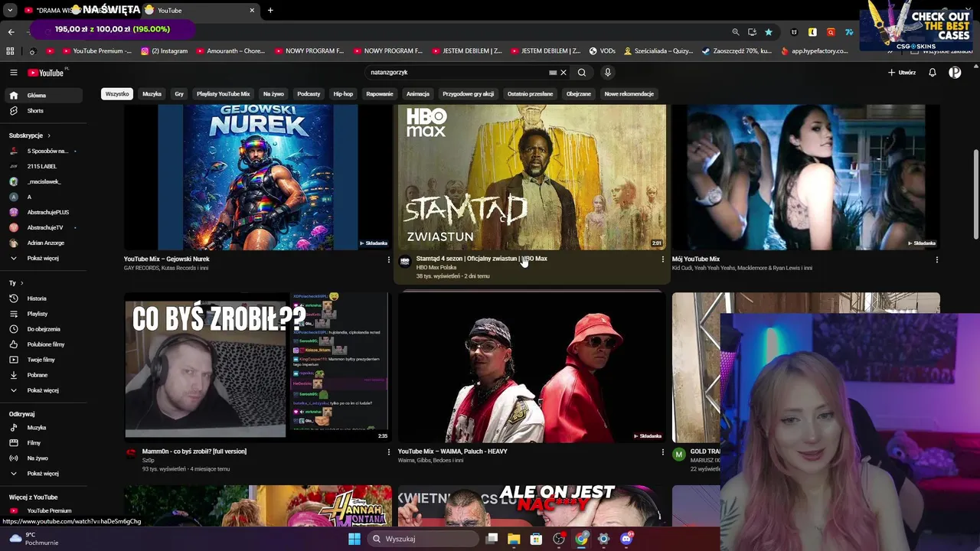Open Playlisty in the sidebar
The width and height of the screenshot is (980, 551).
[37, 314]
